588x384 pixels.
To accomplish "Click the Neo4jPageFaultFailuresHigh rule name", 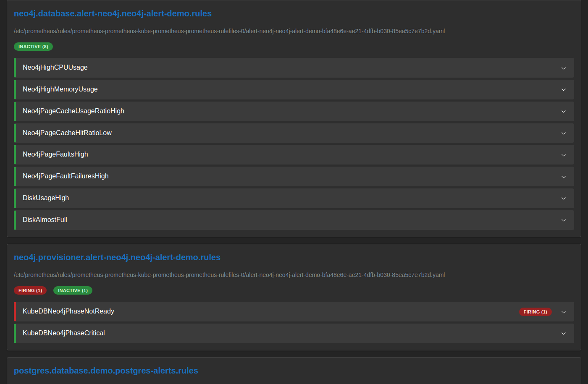I will point(66,176).
